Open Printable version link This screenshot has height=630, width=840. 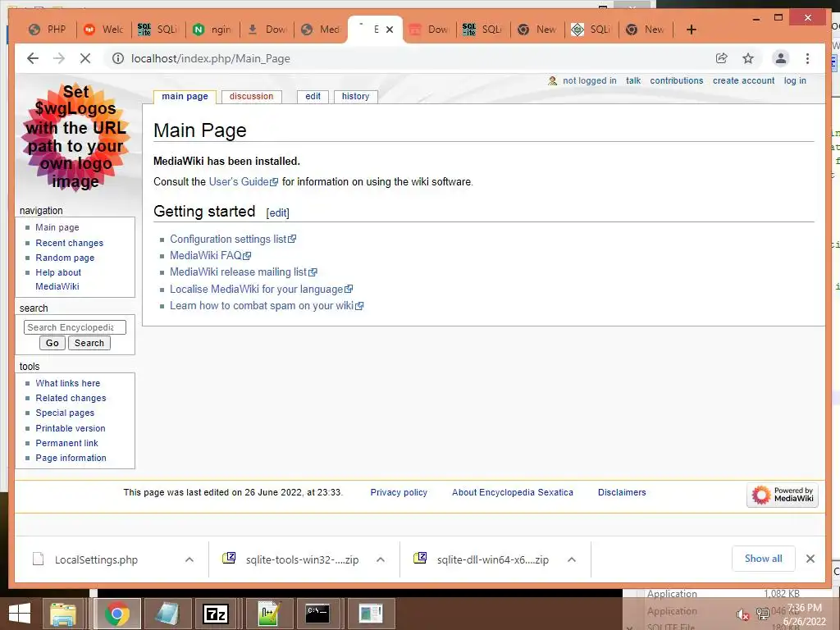71,428
